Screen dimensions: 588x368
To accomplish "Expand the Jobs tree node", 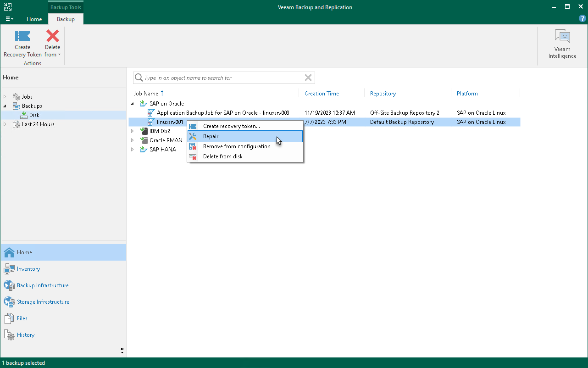I will point(5,97).
